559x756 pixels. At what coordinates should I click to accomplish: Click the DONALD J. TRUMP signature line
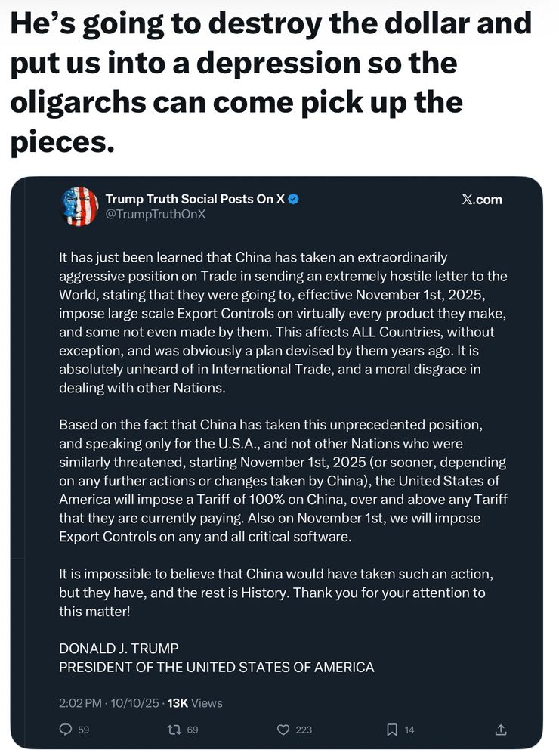tap(119, 649)
